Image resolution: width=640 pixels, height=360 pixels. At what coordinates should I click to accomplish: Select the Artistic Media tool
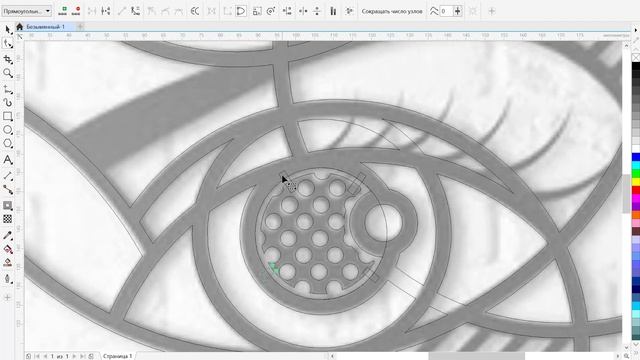point(8,102)
